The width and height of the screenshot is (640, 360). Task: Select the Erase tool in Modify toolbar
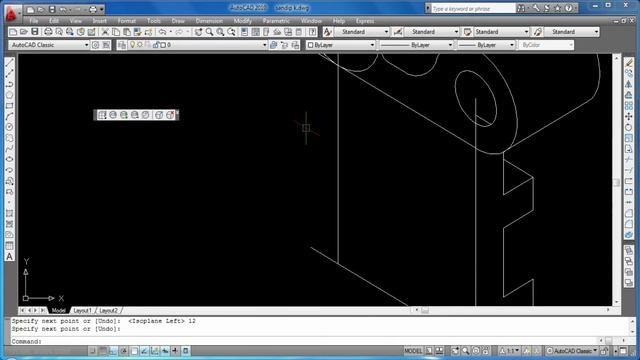[x=629, y=63]
